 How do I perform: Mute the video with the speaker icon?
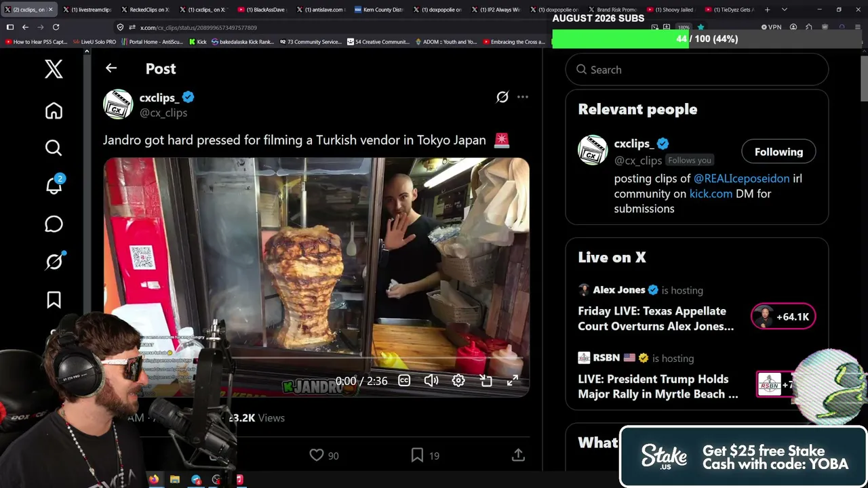[x=431, y=380]
